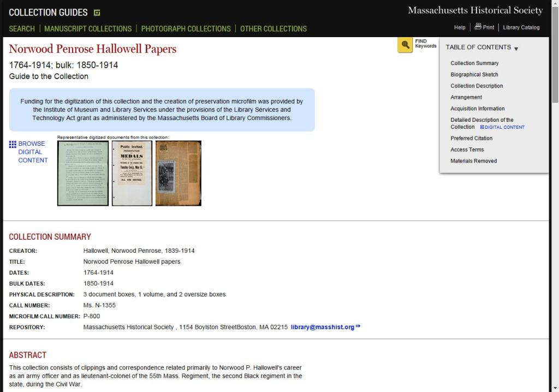The width and height of the screenshot is (559, 392).
Task: Click the Digital Content grid icon in contents
Action: click(482, 127)
